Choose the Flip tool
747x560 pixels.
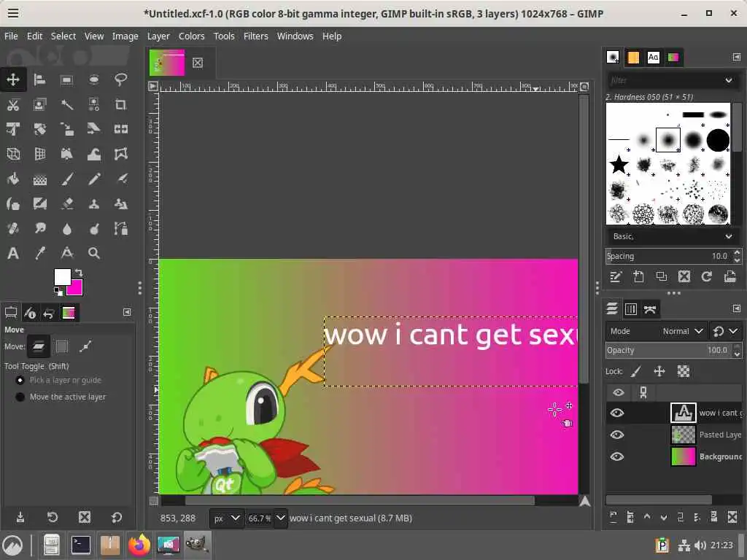120,129
